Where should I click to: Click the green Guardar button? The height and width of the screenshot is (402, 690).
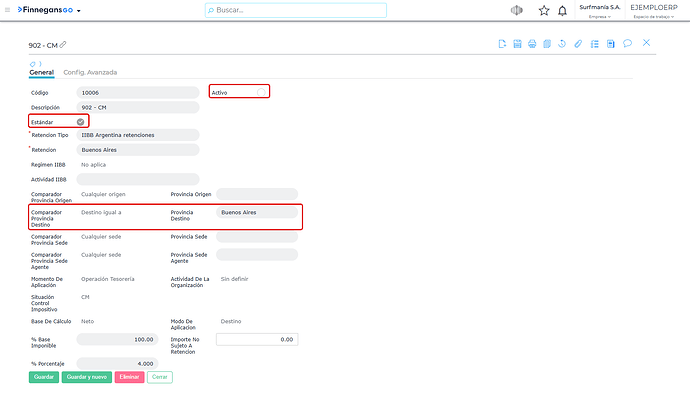[x=44, y=377]
